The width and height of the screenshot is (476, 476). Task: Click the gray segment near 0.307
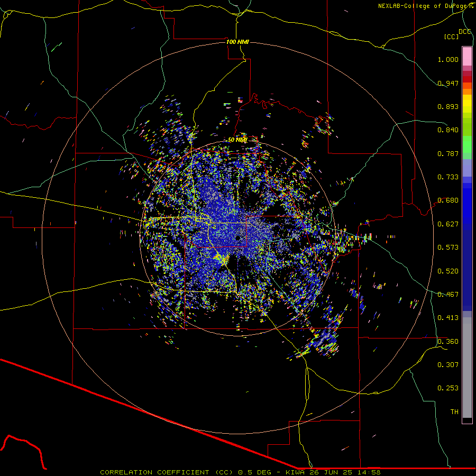(467, 368)
